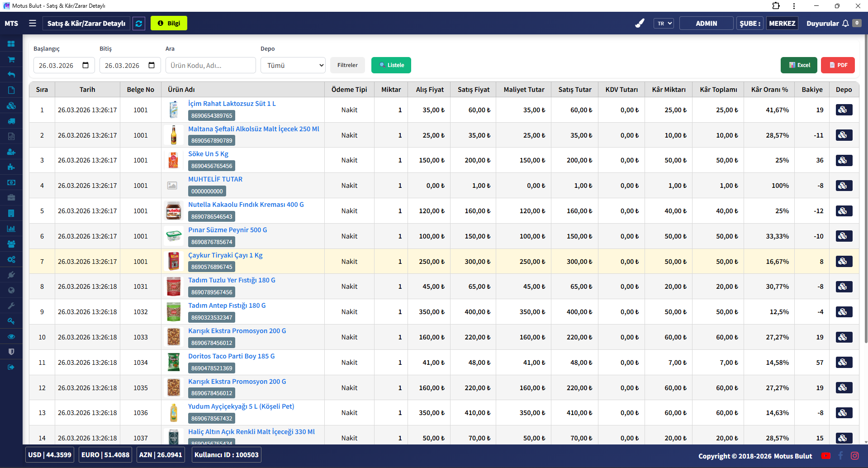Open the Nutella Kakaolu Fındık Kreması link
868x468 pixels.
pyautogui.click(x=246, y=205)
